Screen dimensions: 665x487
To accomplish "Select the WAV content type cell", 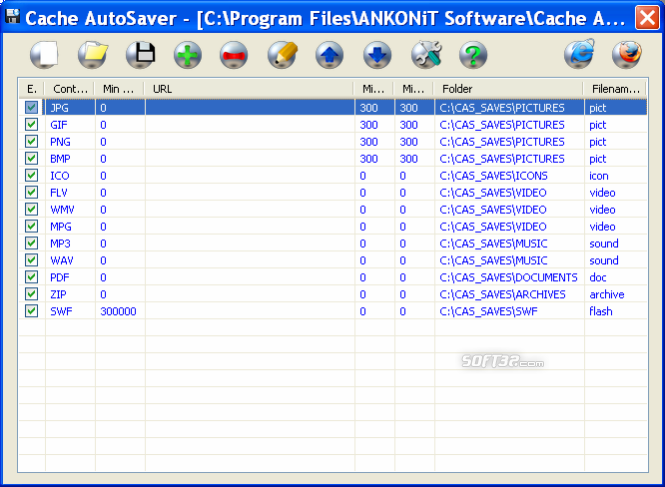I will click(x=70, y=260).
